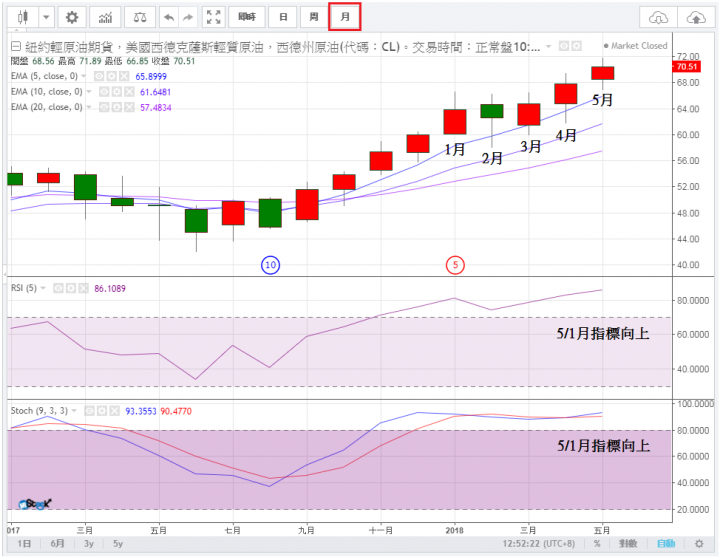The image size is (720, 557).
Task: Select the 日 daily interval
Action: pos(283,17)
